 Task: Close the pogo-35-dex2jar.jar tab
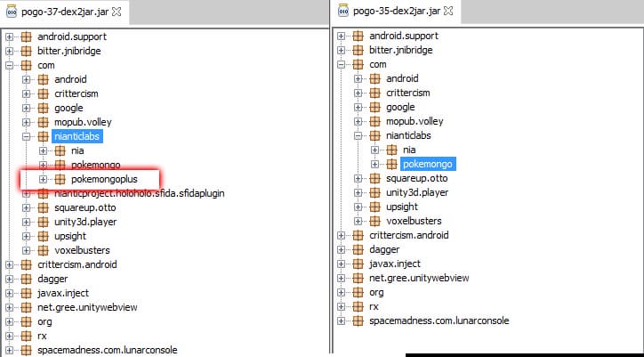click(x=448, y=11)
